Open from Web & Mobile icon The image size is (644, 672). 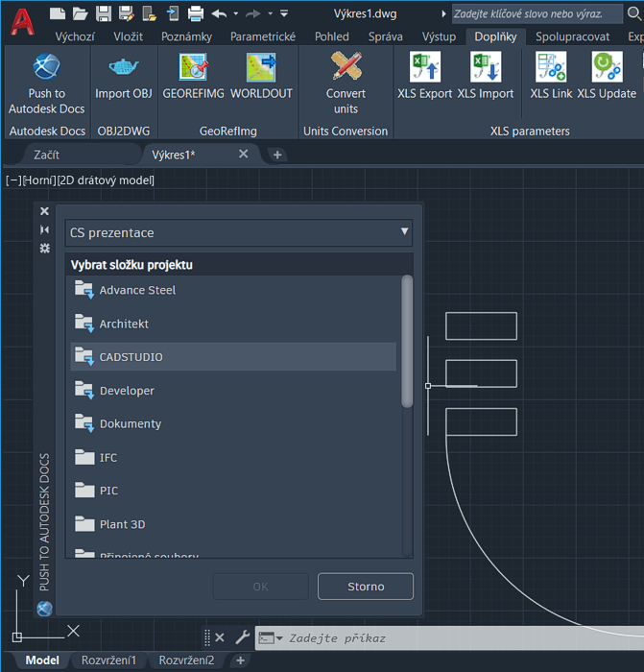coord(149,13)
